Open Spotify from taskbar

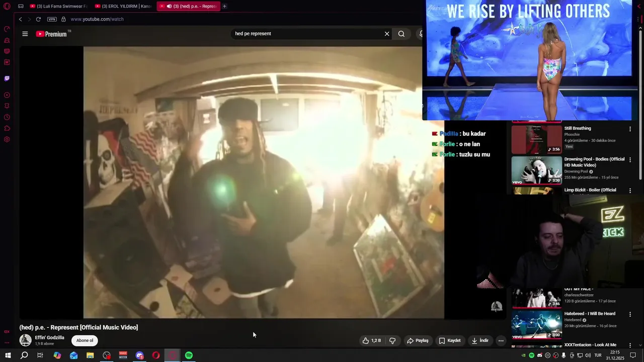coord(189,355)
